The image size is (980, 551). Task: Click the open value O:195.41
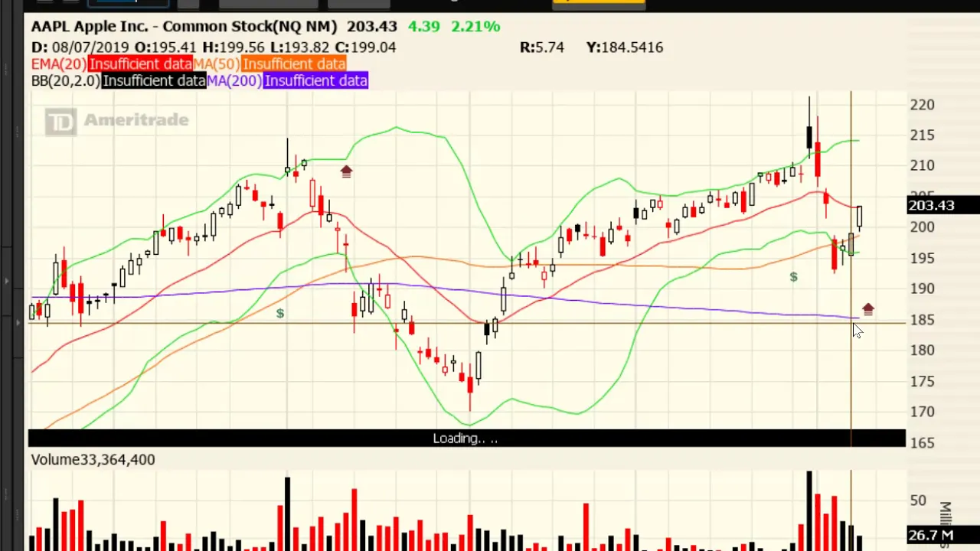pos(165,47)
